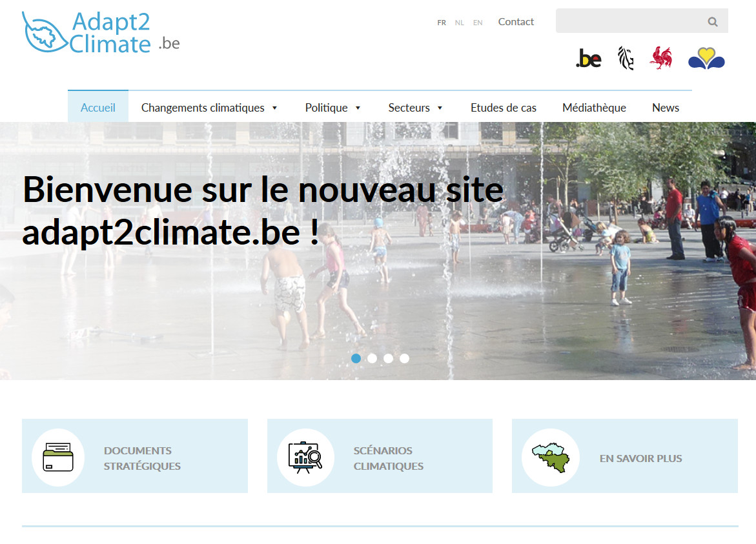The width and height of the screenshot is (756, 544).
Task: Click the Scénarios climatiques chart icon
Action: point(305,456)
